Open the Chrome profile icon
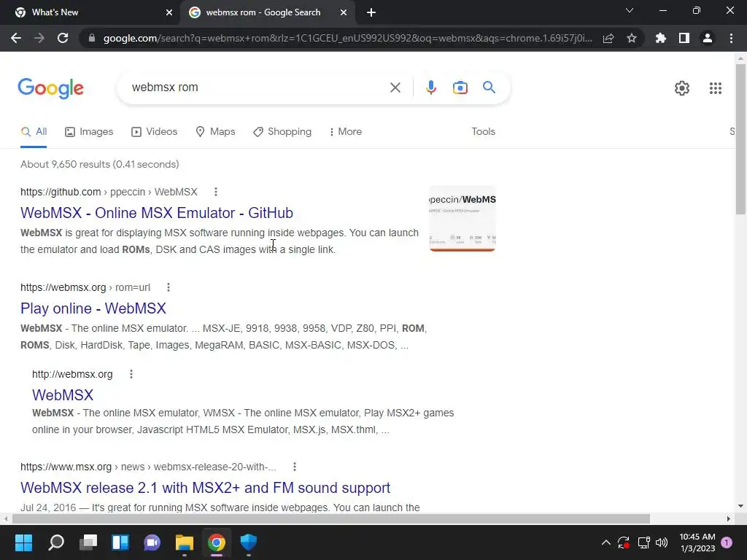This screenshot has width=747, height=560. pos(708,38)
